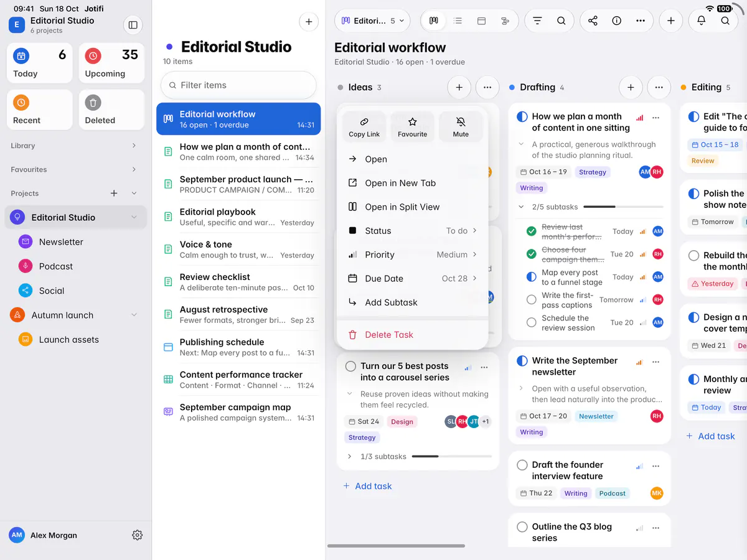
Task: Collapse the Projects section chevron
Action: coord(134,194)
